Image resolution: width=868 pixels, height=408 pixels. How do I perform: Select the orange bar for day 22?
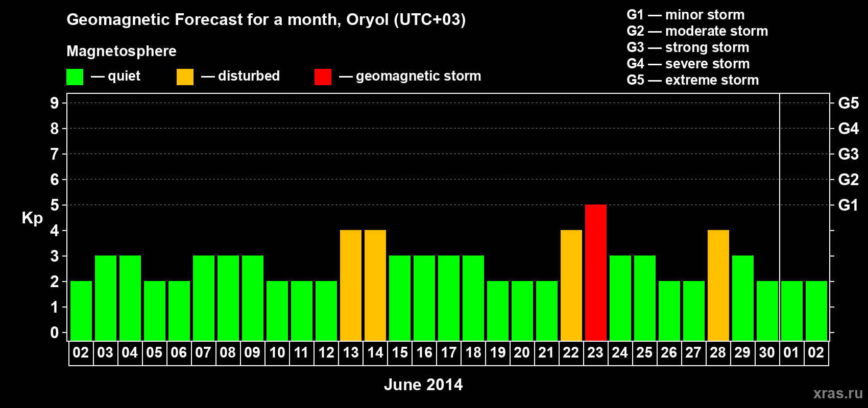[571, 285]
